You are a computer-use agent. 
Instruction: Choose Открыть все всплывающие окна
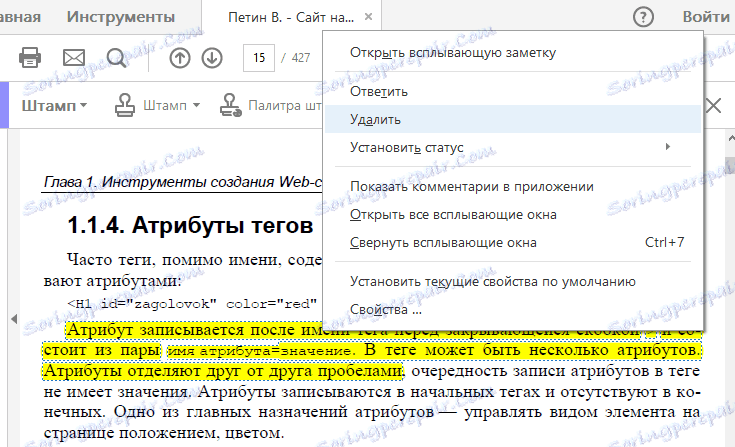pos(514,215)
